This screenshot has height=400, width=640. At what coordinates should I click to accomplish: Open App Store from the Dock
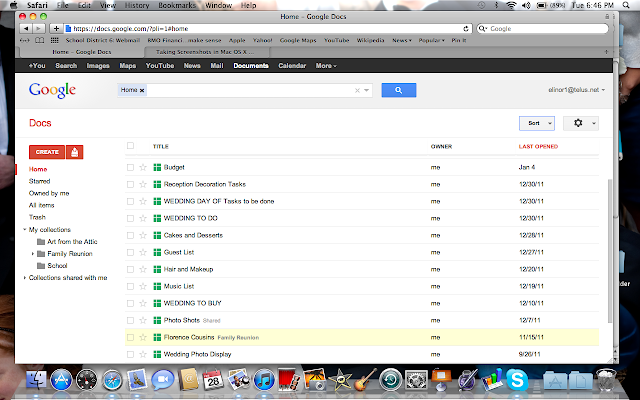click(61, 380)
